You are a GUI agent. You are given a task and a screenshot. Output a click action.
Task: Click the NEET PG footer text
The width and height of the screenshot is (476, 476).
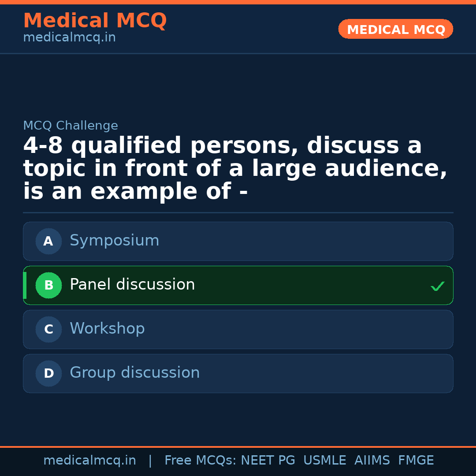tap(268, 461)
